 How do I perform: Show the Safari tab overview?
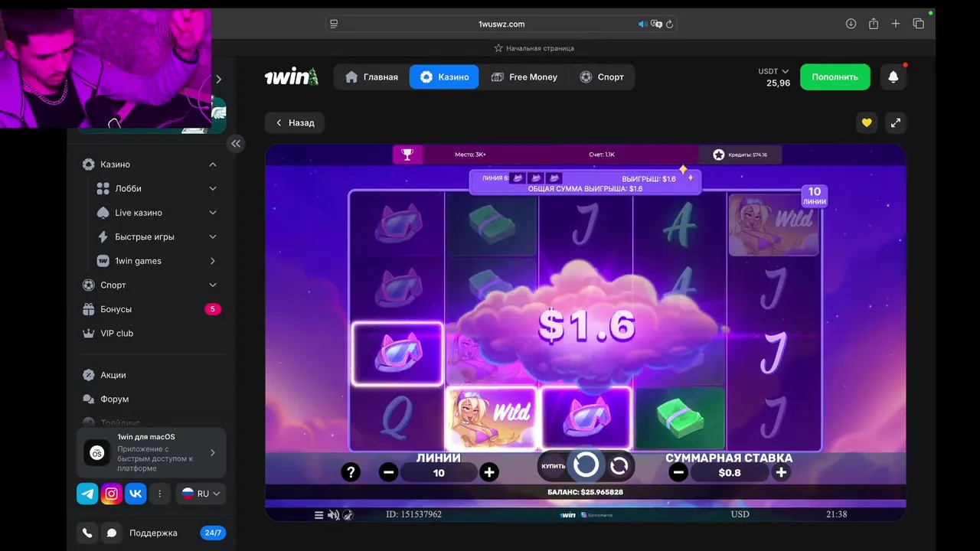pos(919,24)
